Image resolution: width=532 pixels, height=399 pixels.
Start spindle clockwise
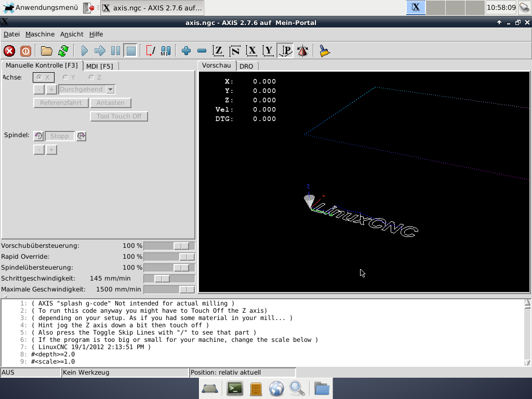[81, 136]
